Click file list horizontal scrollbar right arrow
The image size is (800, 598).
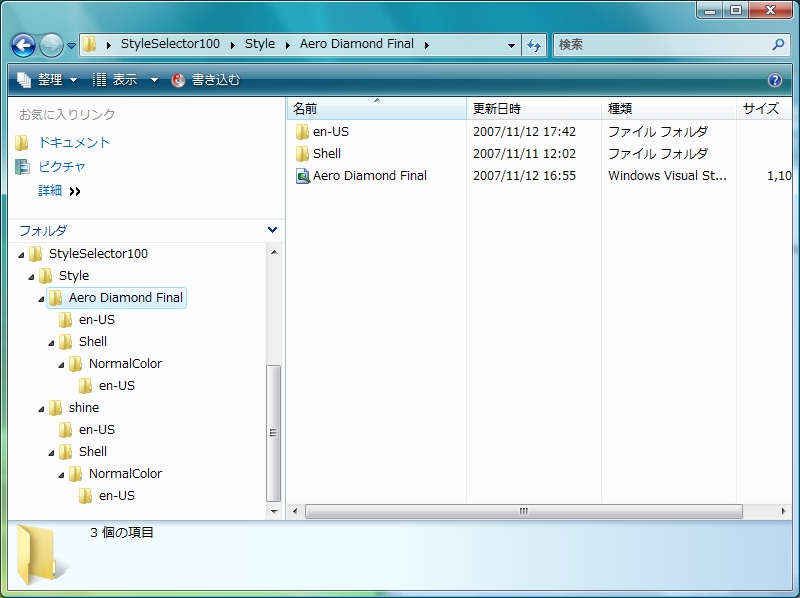784,511
